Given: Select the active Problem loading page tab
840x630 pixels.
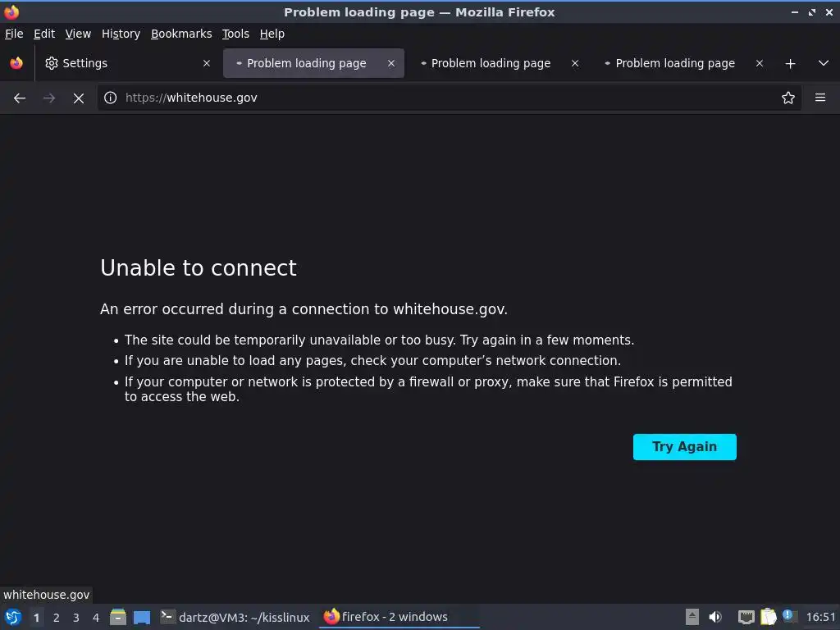Looking at the screenshot, I should [313, 63].
